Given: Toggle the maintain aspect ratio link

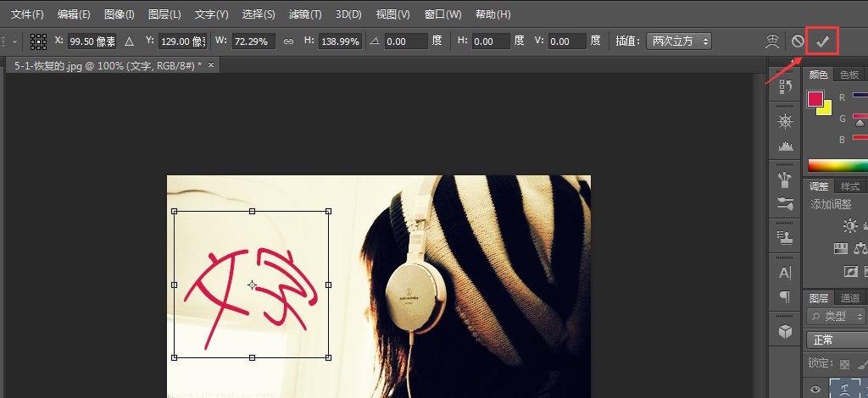Looking at the screenshot, I should point(288,41).
